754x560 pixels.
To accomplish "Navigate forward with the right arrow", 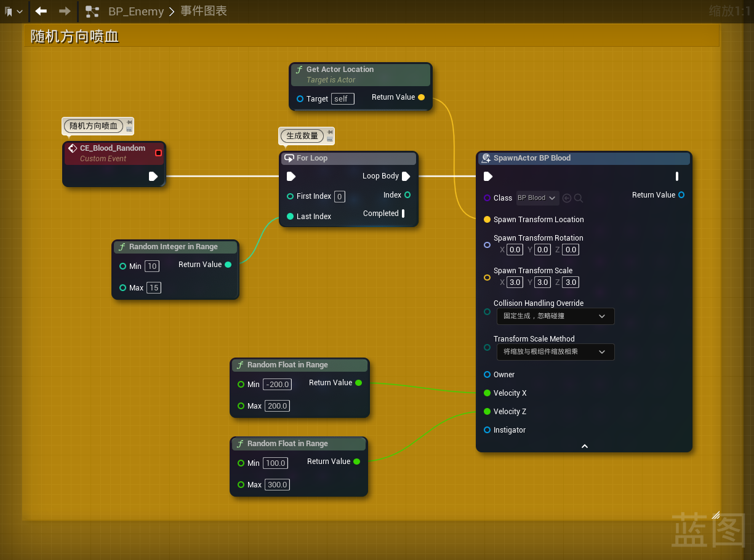I will [x=65, y=11].
